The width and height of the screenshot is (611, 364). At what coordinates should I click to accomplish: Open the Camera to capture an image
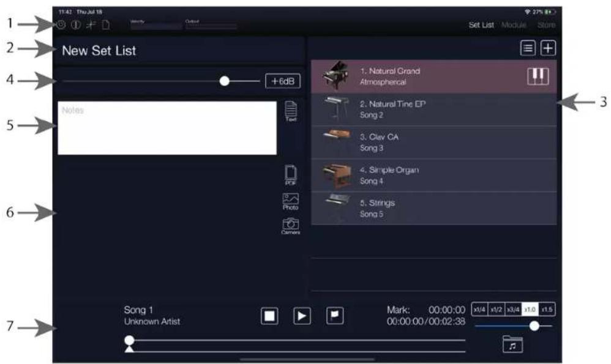pos(290,227)
